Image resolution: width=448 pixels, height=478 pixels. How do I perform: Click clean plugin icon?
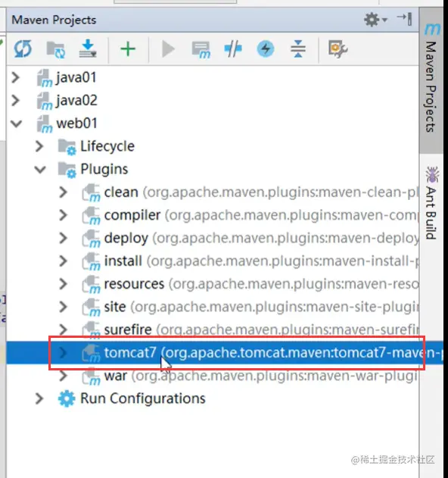coord(91,193)
